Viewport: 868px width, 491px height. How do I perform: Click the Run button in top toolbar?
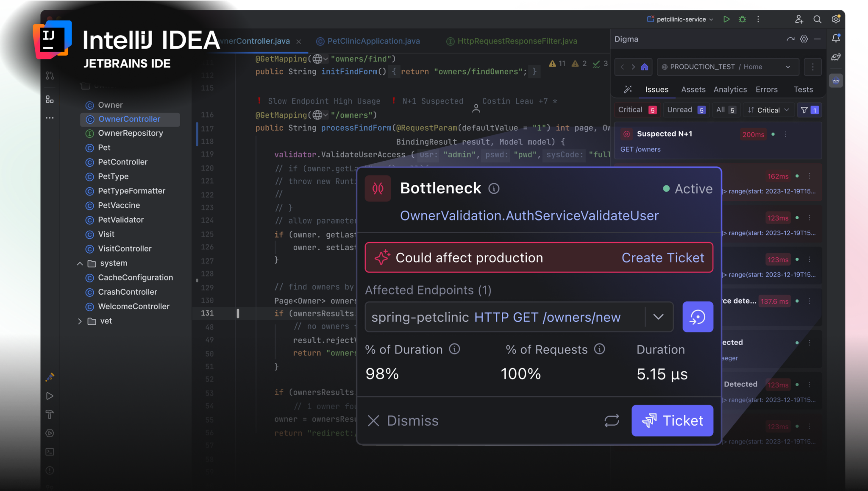[x=726, y=19]
